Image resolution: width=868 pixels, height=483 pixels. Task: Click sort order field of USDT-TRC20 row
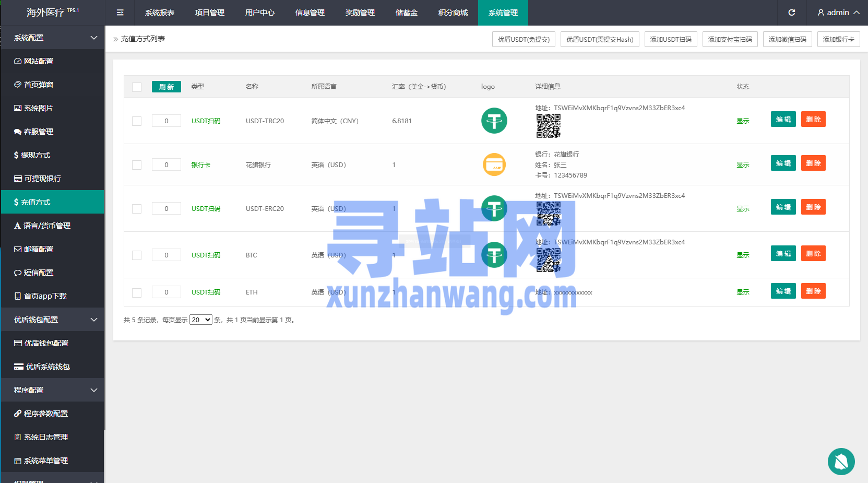167,121
